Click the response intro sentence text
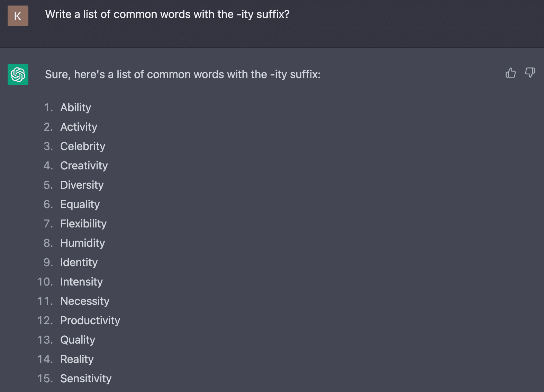544x392 pixels. (183, 74)
